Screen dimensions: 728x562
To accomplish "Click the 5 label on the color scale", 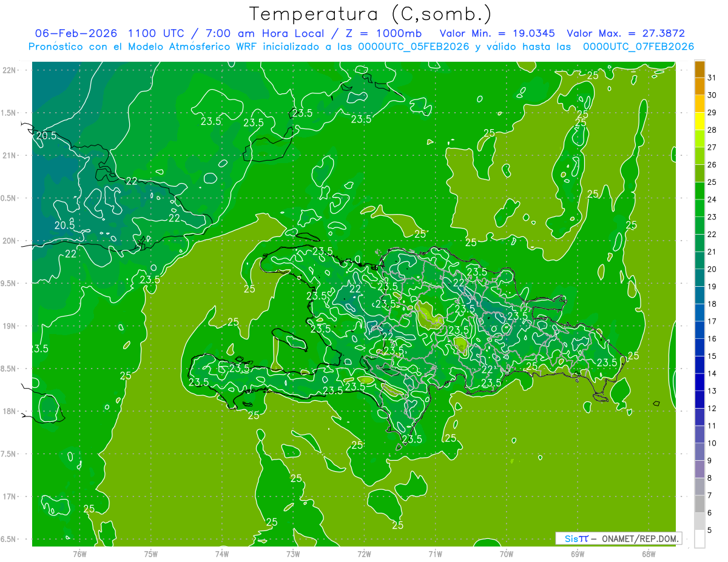I will pos(709,530).
